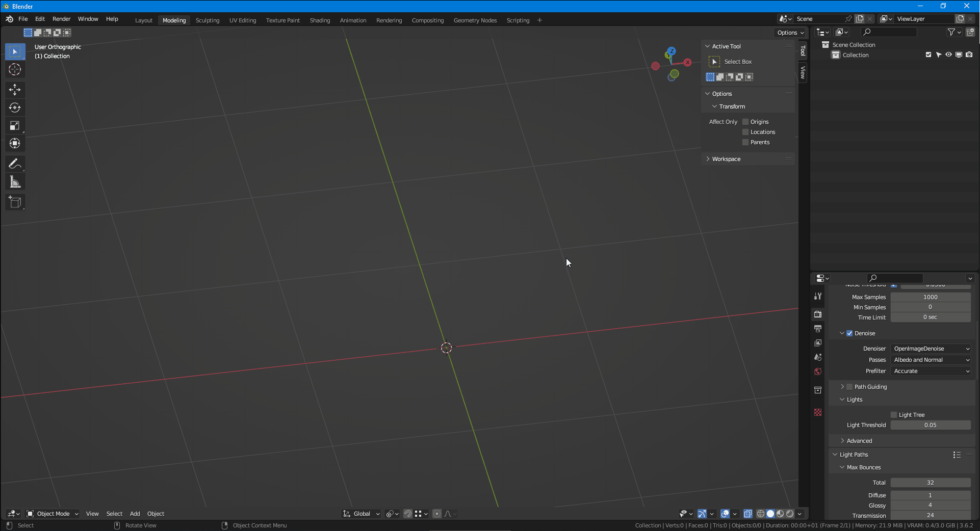Viewport: 980px width, 531px height.
Task: Click the Options button in viewport header
Action: point(790,33)
